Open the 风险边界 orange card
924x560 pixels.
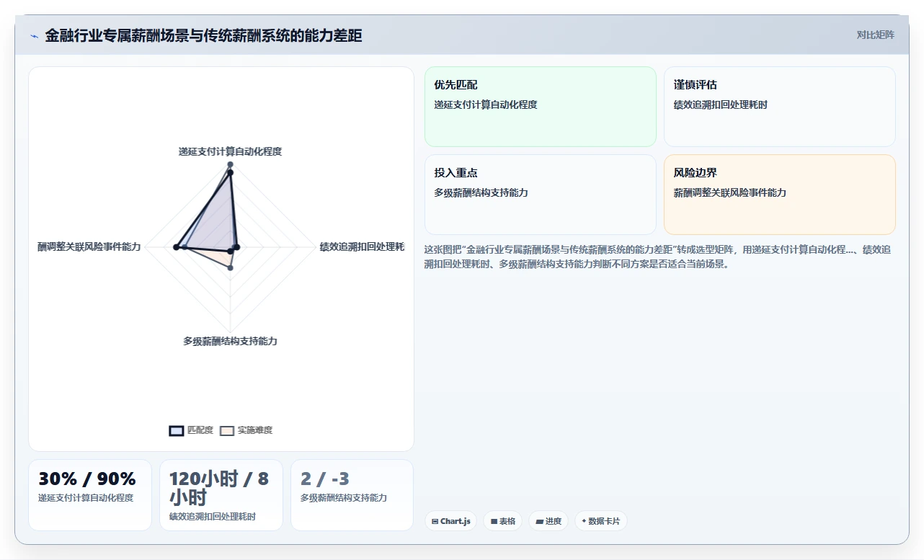pos(780,195)
